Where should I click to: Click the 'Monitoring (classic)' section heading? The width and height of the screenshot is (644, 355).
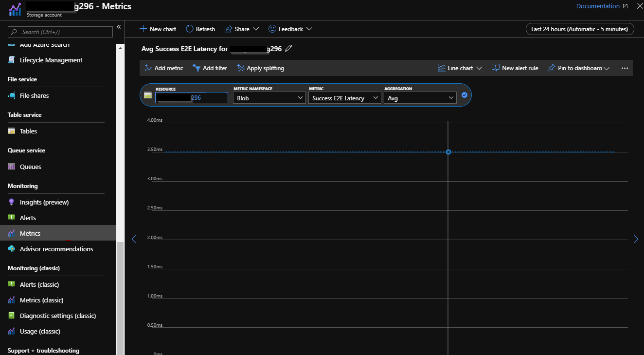[34, 268]
